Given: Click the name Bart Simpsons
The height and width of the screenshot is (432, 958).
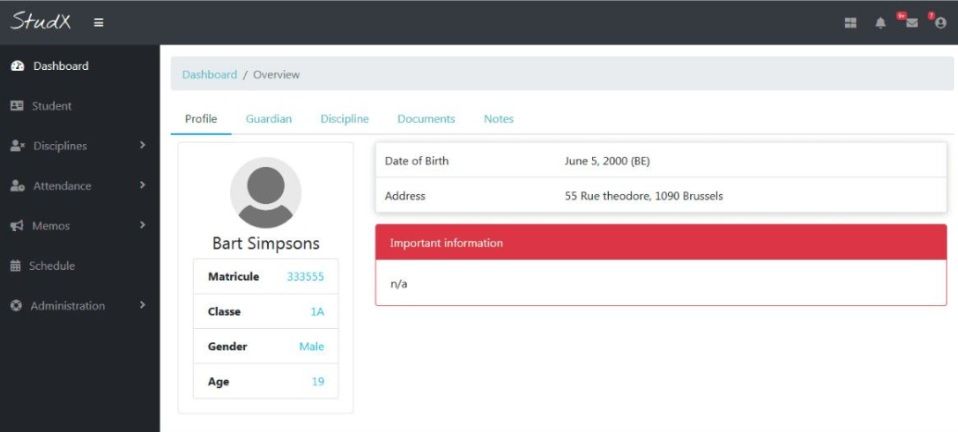Looking at the screenshot, I should 266,243.
